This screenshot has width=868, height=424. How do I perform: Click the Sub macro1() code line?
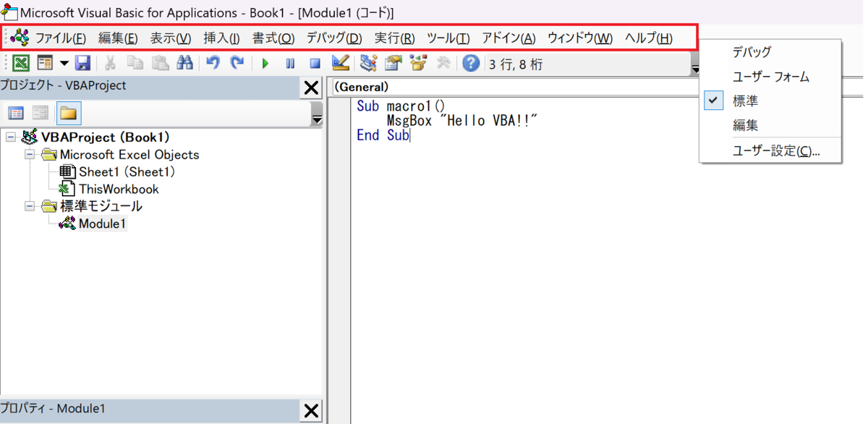[x=401, y=106]
